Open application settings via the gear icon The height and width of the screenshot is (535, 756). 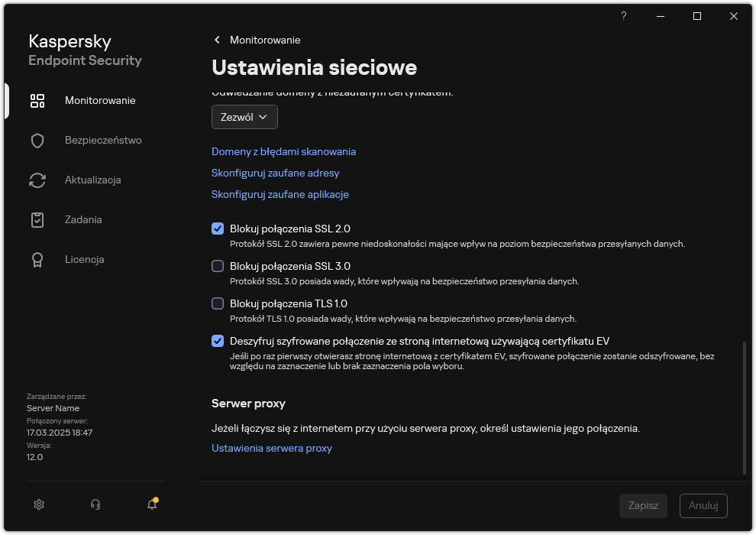[x=39, y=504]
